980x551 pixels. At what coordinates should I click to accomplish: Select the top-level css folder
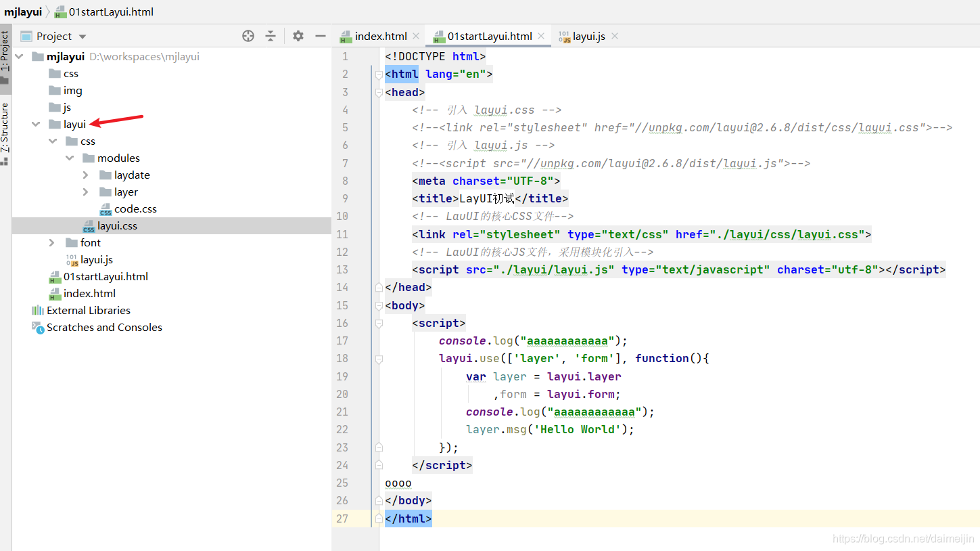tap(71, 74)
